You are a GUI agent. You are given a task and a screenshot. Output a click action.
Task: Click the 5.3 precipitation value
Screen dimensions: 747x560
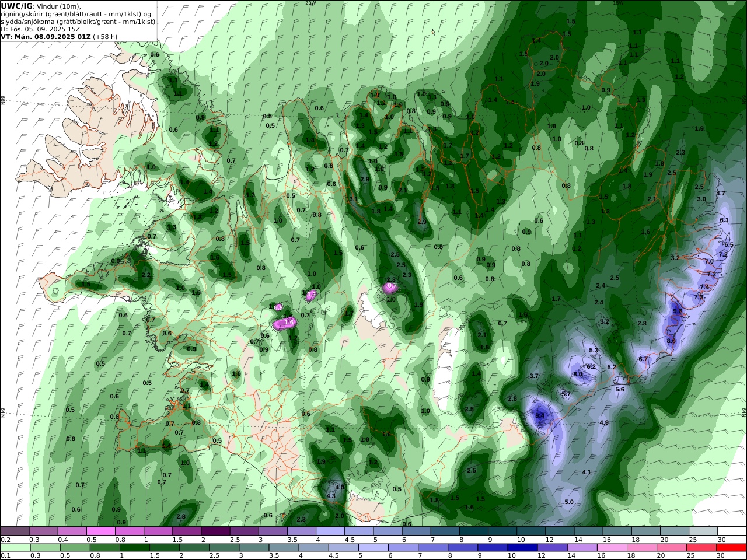[594, 350]
